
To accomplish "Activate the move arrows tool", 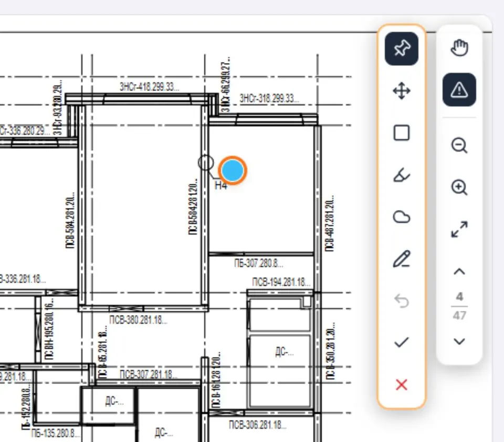I will (402, 91).
